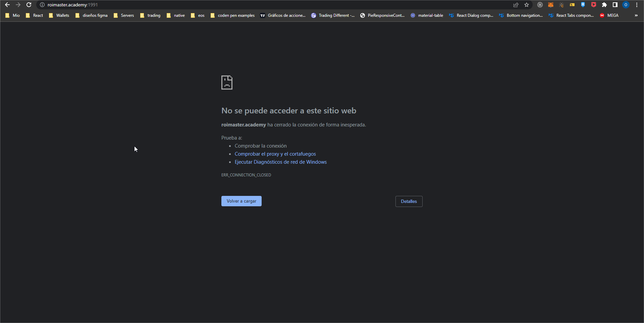644x323 pixels.
Task: Open Chrome's three-dot menu
Action: pos(637,5)
